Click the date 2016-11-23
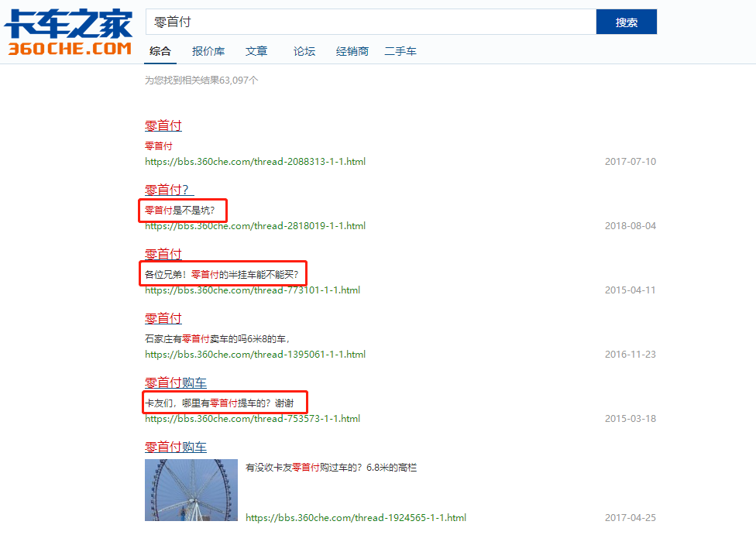This screenshot has height=535, width=756. click(x=631, y=355)
